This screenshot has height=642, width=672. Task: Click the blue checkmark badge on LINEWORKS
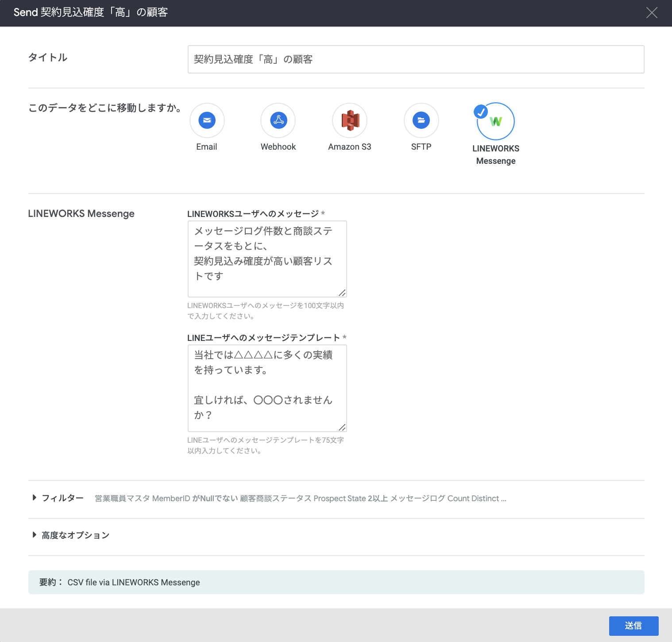tap(481, 112)
